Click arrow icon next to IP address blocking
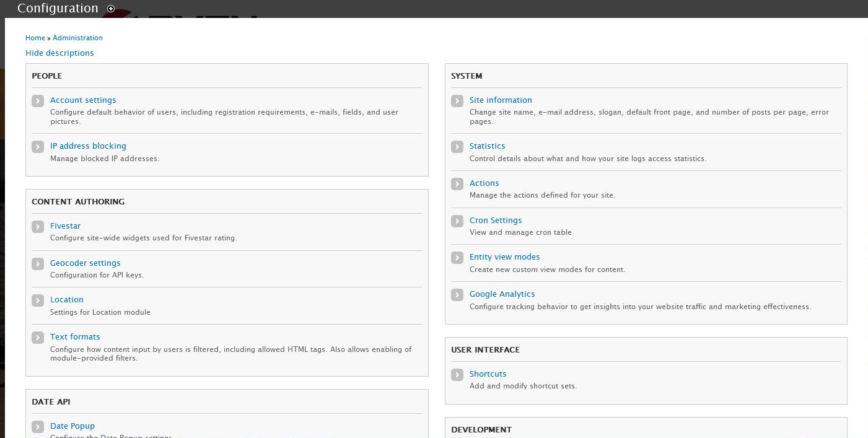Screen dimensions: 868x438 [x=38, y=147]
